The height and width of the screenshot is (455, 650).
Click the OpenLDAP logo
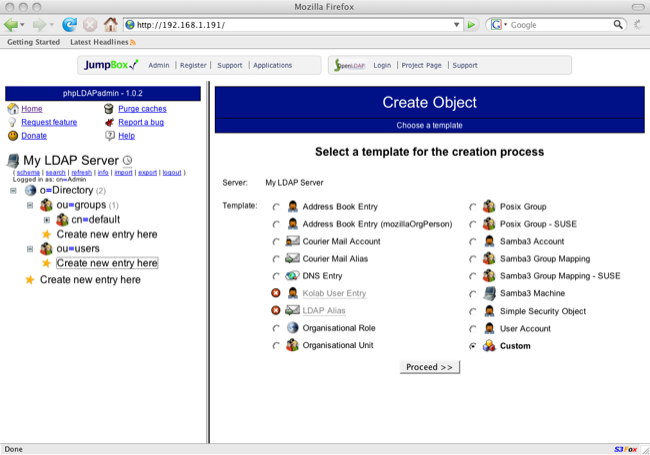click(350, 65)
